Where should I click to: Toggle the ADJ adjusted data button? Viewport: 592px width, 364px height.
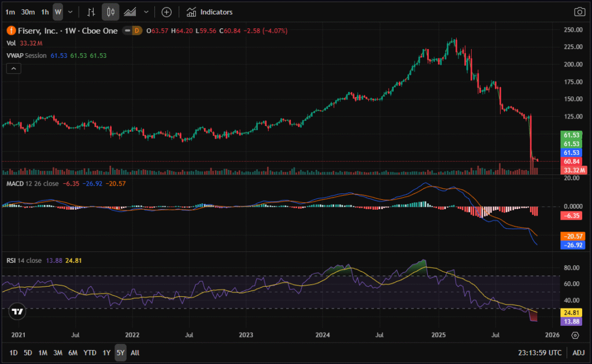pos(579,352)
